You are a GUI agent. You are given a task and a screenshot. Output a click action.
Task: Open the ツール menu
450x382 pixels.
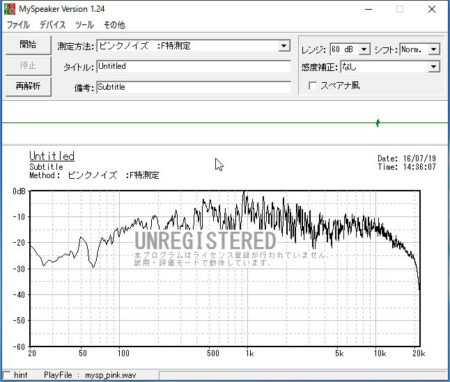[85, 25]
